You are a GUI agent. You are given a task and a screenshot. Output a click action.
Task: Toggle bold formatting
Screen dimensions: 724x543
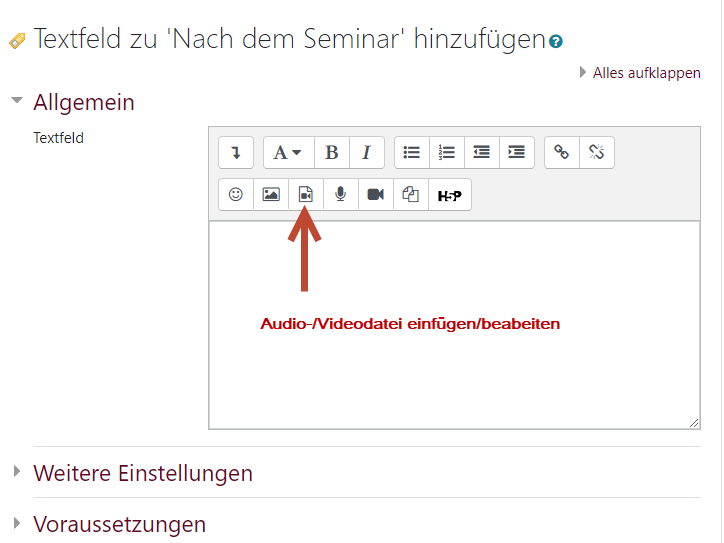pos(331,153)
